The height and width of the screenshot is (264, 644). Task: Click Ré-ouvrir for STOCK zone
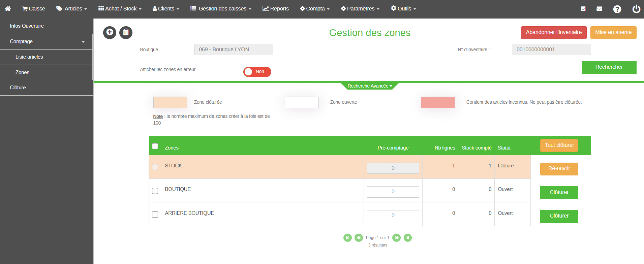click(x=559, y=169)
